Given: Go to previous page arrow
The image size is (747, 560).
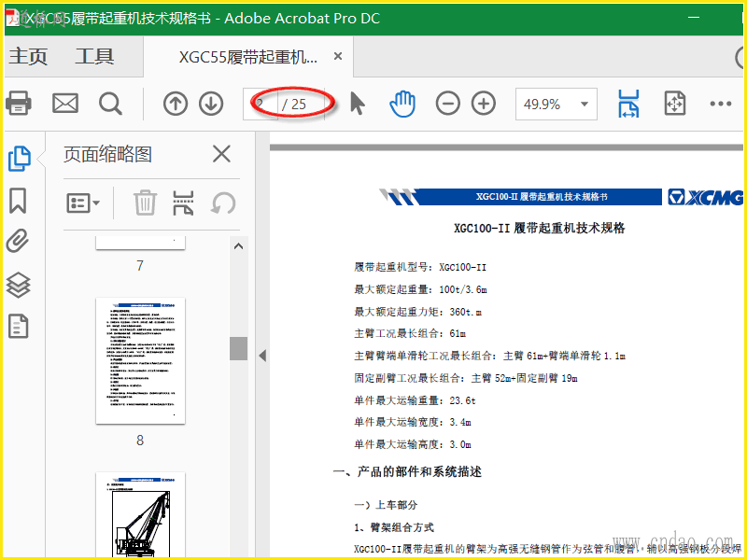Looking at the screenshot, I should click(176, 104).
